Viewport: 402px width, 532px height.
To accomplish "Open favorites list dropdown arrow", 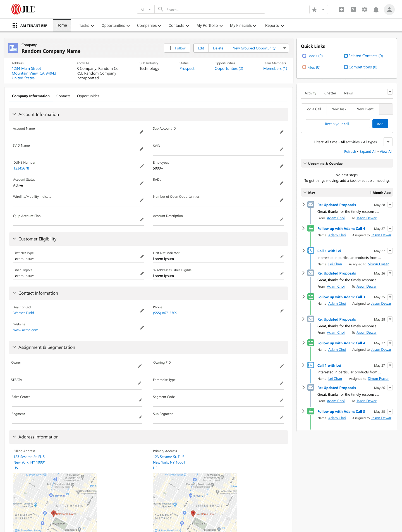I will coord(323,10).
